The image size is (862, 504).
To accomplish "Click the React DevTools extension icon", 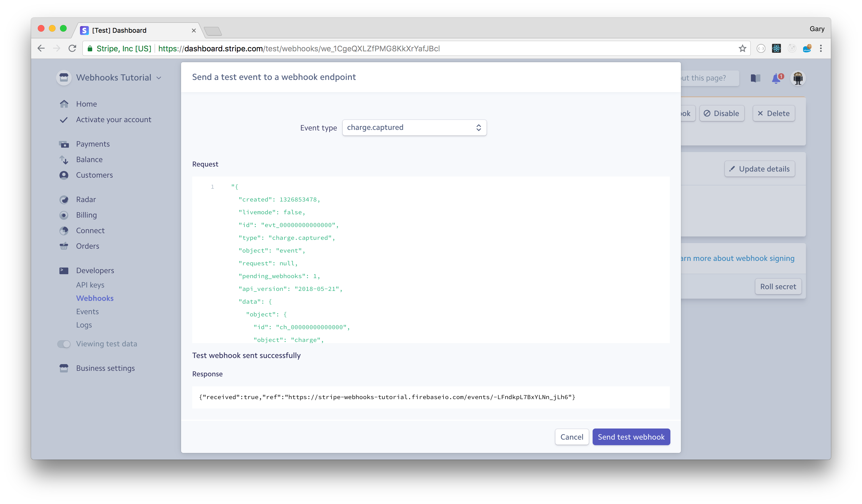I will pos(776,49).
